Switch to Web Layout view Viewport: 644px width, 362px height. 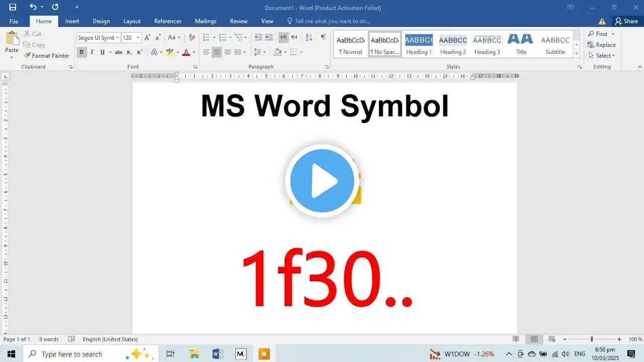click(552, 339)
